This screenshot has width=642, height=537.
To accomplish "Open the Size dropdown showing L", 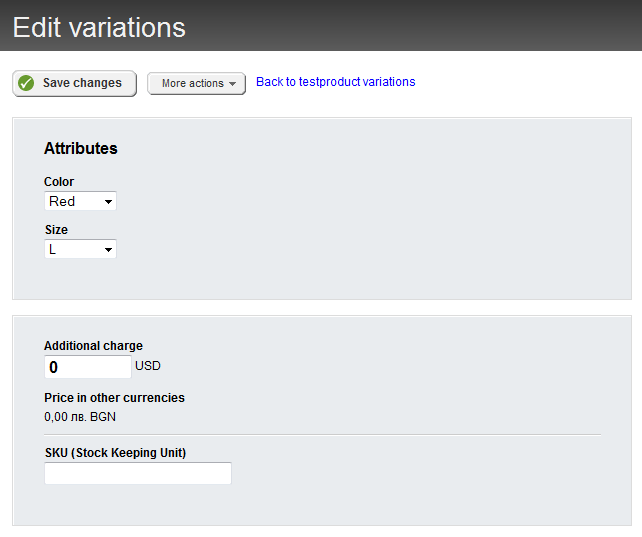I will pyautogui.click(x=80, y=249).
